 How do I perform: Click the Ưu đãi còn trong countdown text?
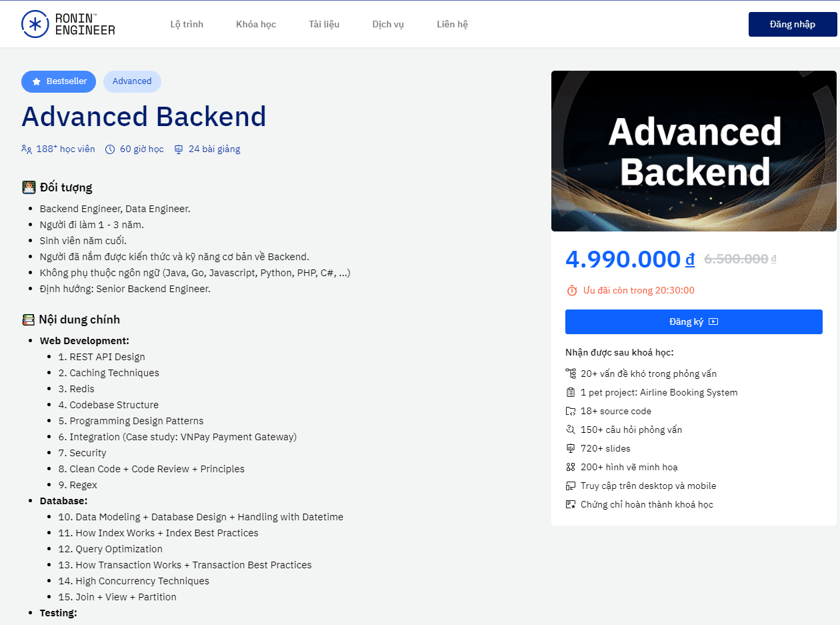click(639, 290)
